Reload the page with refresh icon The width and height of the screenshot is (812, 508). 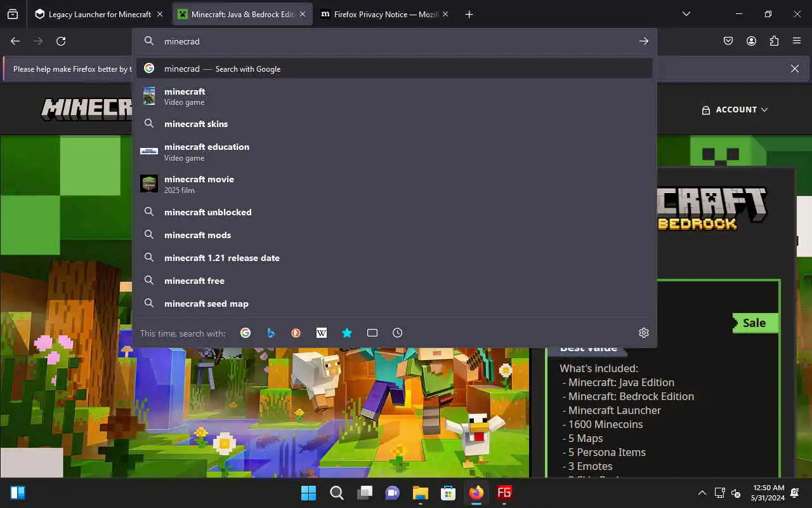[x=61, y=41]
